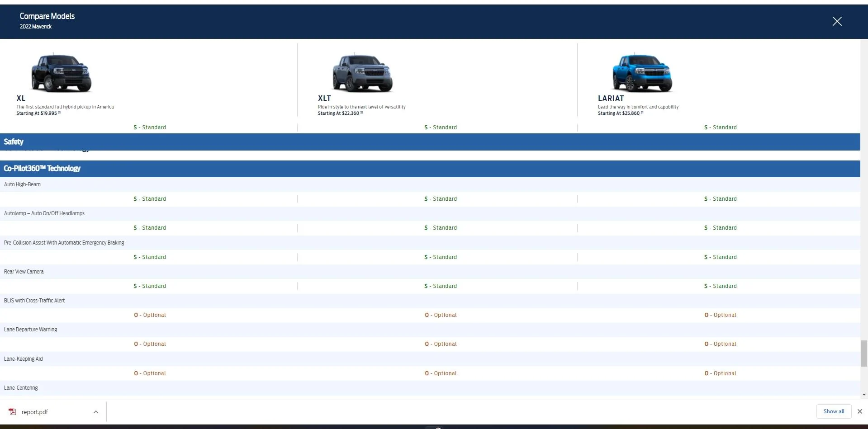Click LARIAT Standard value for Pre-Collision Assist
The image size is (868, 429).
point(720,257)
